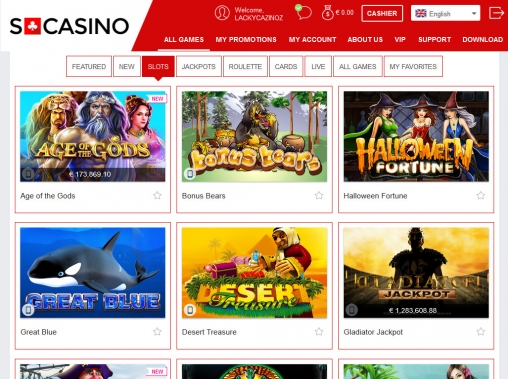Click the Cashier button
Viewport: 508px width, 379px height.
tap(382, 14)
